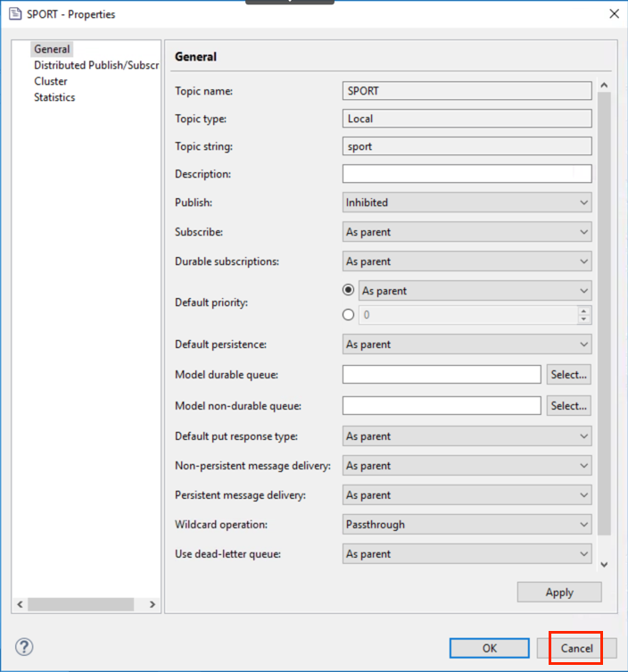Click the vertical scrollbar thumb in General panel
Viewport: 628px width, 672px height.
pyautogui.click(x=604, y=313)
